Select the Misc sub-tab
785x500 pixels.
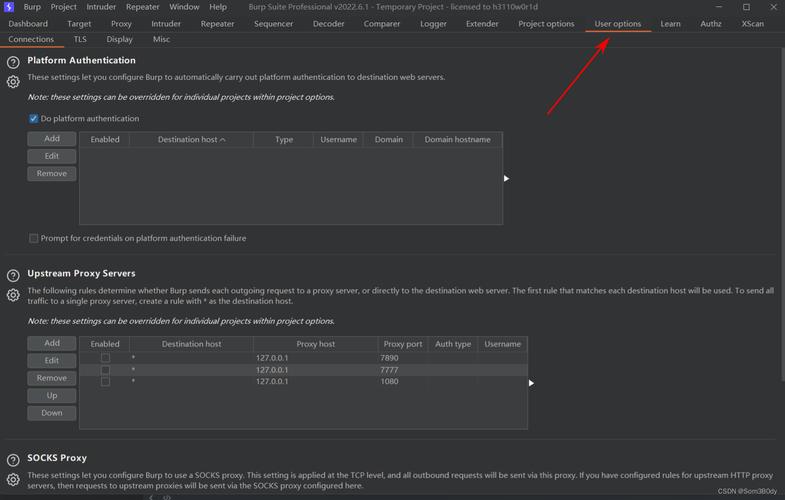[161, 39]
